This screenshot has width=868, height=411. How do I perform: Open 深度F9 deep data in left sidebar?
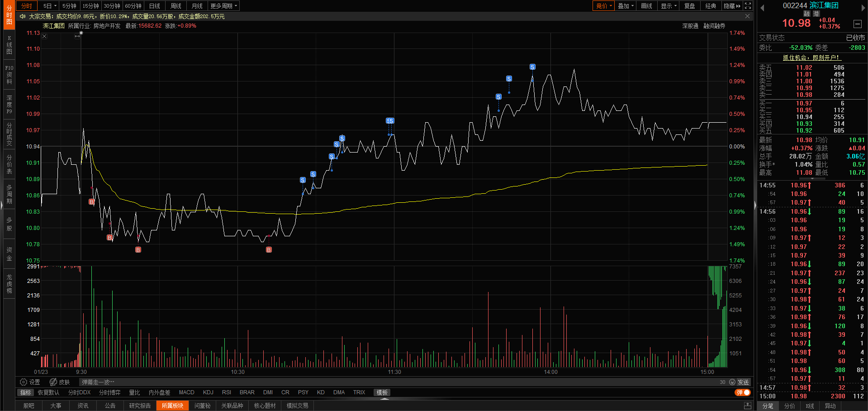point(9,105)
